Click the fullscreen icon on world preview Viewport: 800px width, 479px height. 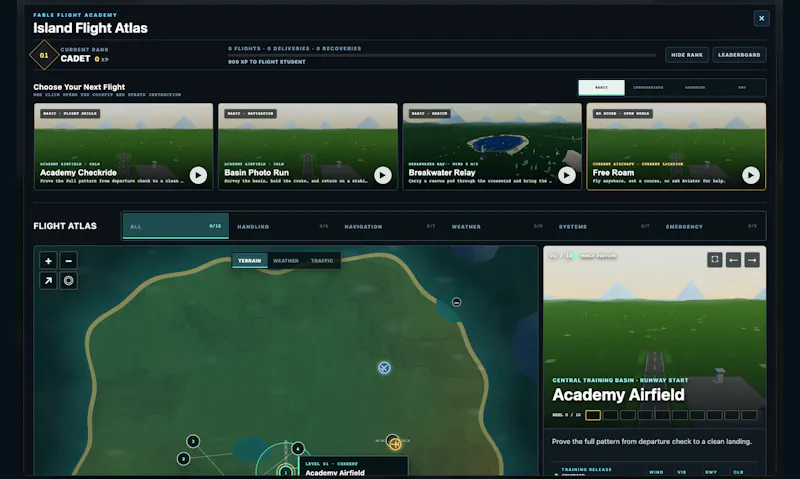715,260
